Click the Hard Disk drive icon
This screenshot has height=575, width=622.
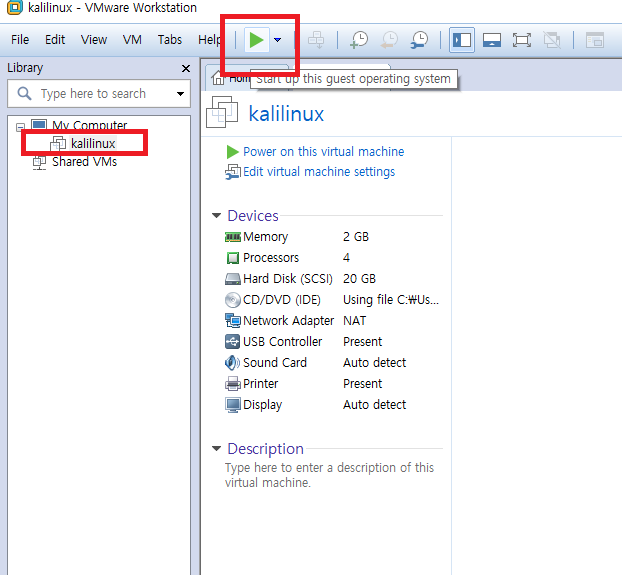tap(232, 279)
